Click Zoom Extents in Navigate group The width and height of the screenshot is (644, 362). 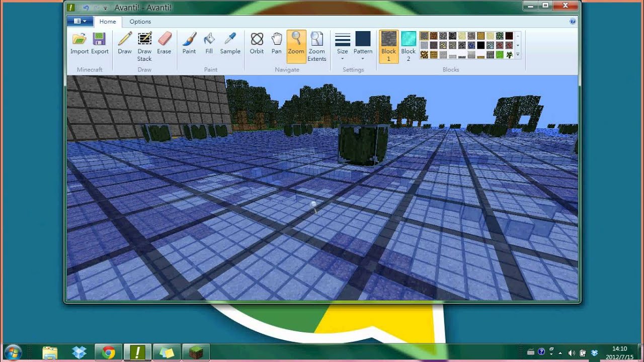coord(317,46)
